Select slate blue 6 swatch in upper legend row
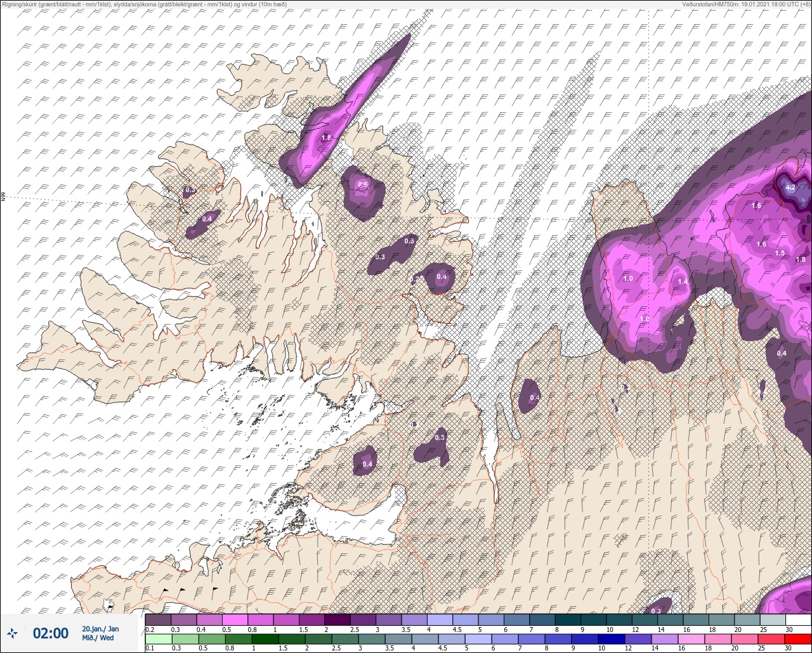The width and height of the screenshot is (812, 653). pyautogui.click(x=517, y=619)
